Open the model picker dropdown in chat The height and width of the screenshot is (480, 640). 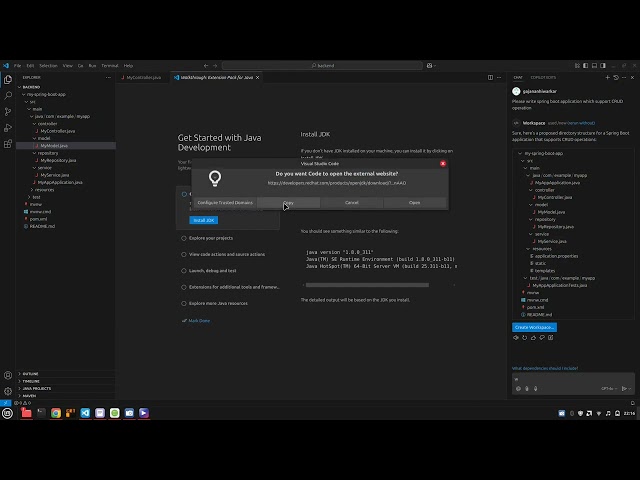pos(609,389)
